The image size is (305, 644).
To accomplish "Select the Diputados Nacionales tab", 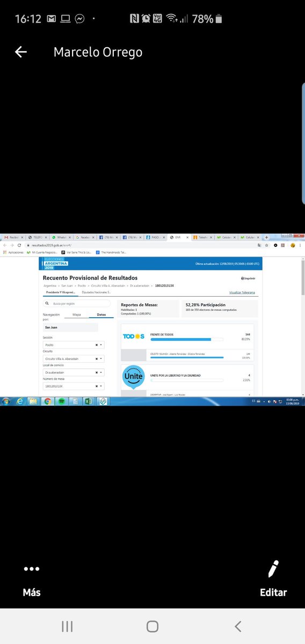I will pos(96,292).
